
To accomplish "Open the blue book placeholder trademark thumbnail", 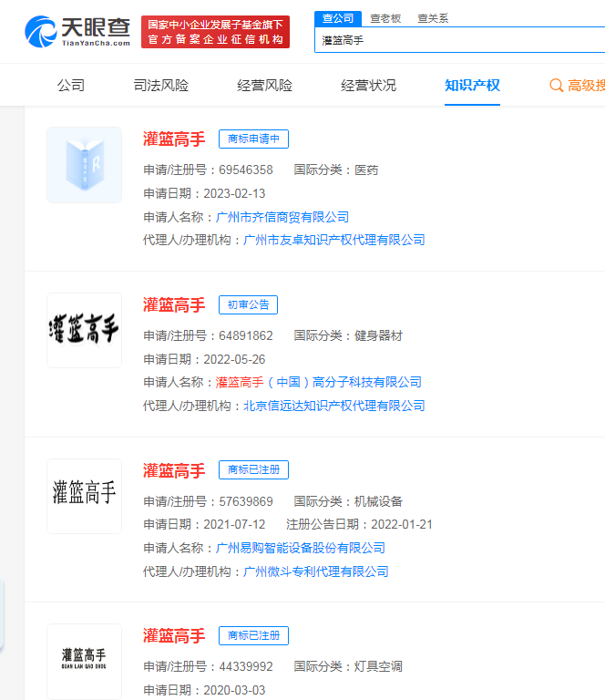I will [84, 165].
